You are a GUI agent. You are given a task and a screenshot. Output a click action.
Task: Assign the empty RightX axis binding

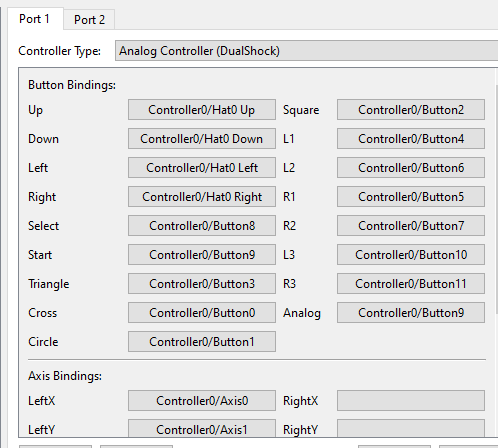[x=411, y=401]
